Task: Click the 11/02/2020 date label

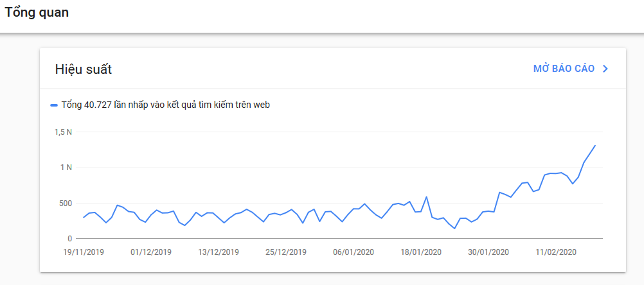Action: (556, 252)
